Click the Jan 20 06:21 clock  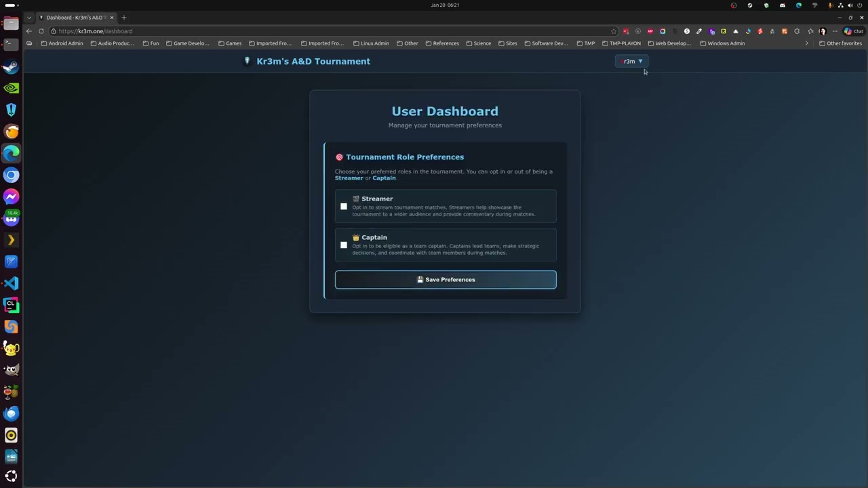click(x=445, y=5)
